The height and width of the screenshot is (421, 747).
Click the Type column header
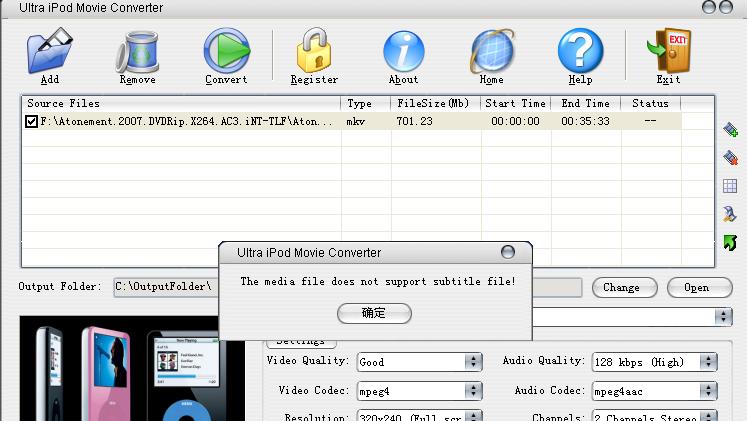coord(366,103)
